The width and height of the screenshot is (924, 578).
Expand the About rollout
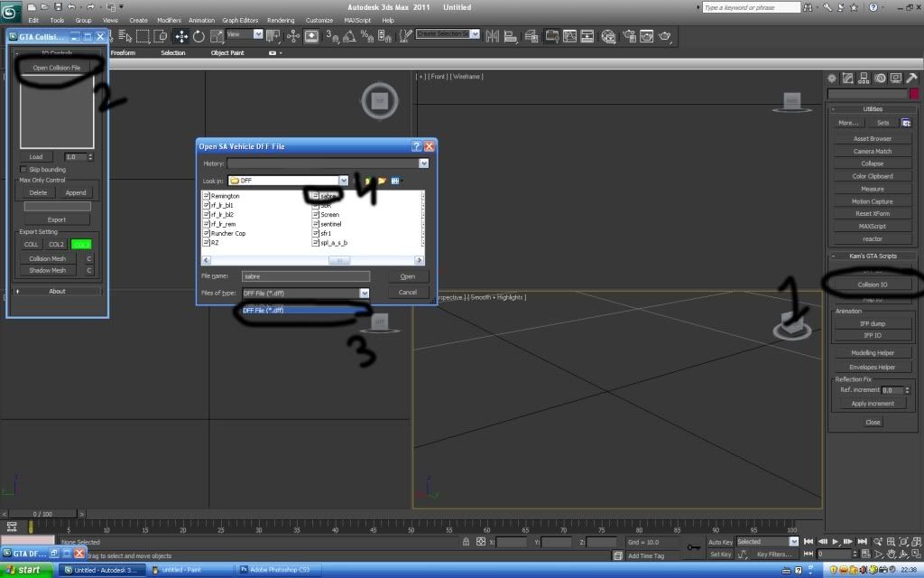[x=57, y=292]
